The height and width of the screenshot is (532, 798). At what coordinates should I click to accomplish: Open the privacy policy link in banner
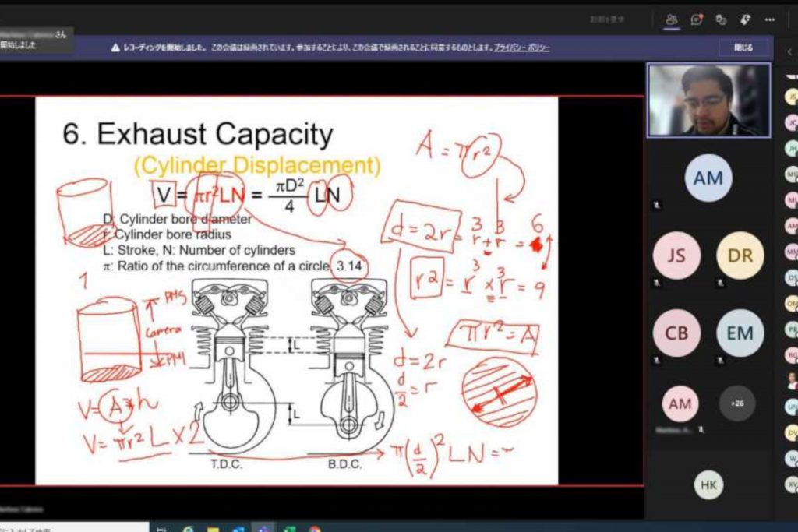pyautogui.click(x=521, y=48)
